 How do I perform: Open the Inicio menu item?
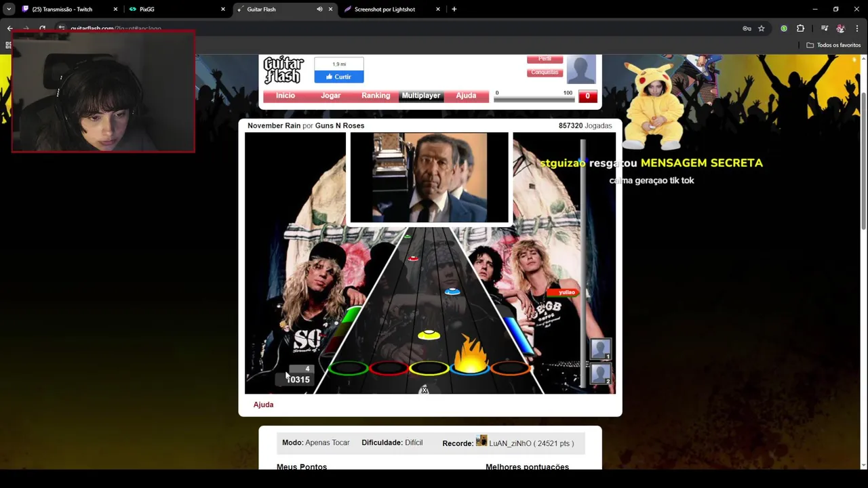(285, 96)
